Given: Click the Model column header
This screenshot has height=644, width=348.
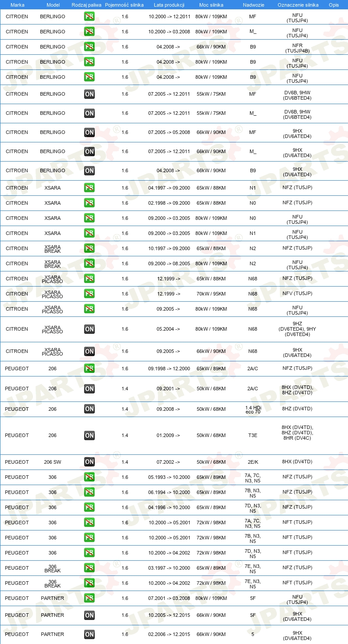Looking at the screenshot, I should click(x=53, y=5).
